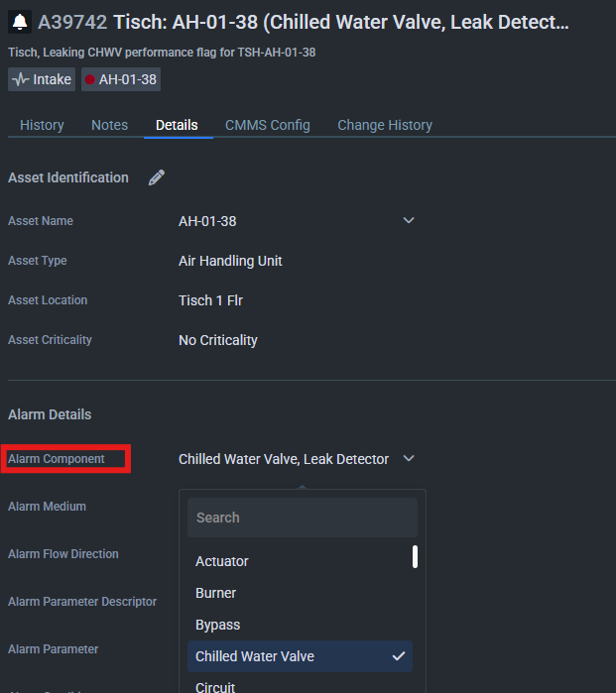Go to the Change History tab

coord(385,125)
